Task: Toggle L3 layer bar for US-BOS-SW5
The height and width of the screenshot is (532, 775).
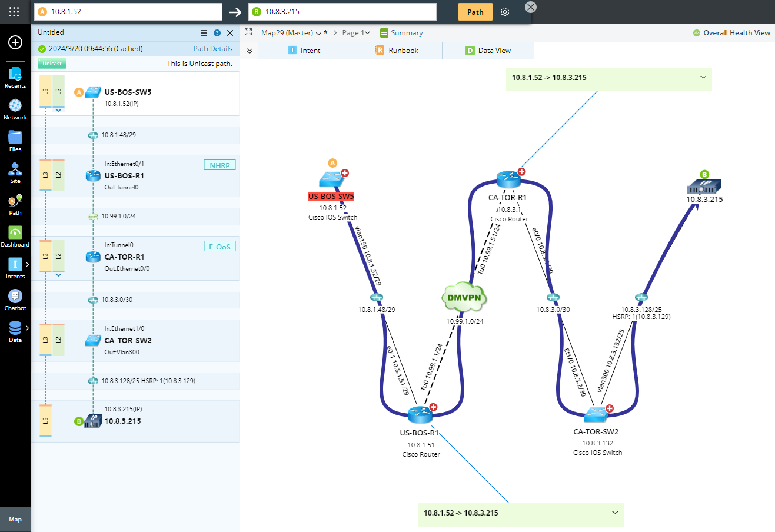Action: [45, 91]
